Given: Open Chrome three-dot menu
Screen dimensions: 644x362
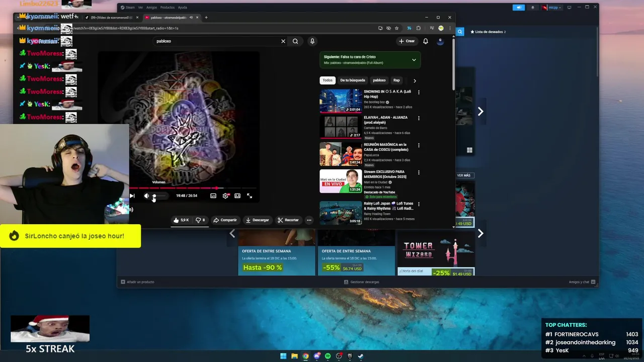Looking at the screenshot, I should (x=449, y=28).
